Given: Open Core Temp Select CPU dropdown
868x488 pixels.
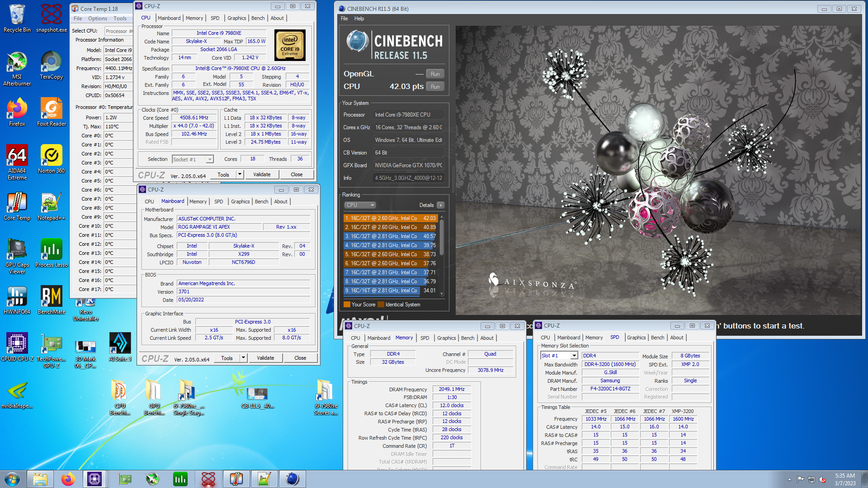Looking at the screenshot, I should click(118, 31).
